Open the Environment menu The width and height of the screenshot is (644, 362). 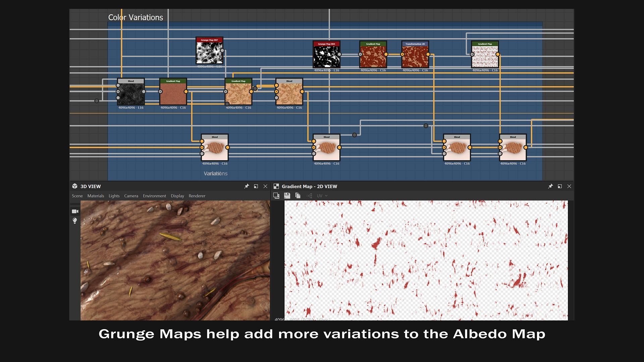pos(154,196)
